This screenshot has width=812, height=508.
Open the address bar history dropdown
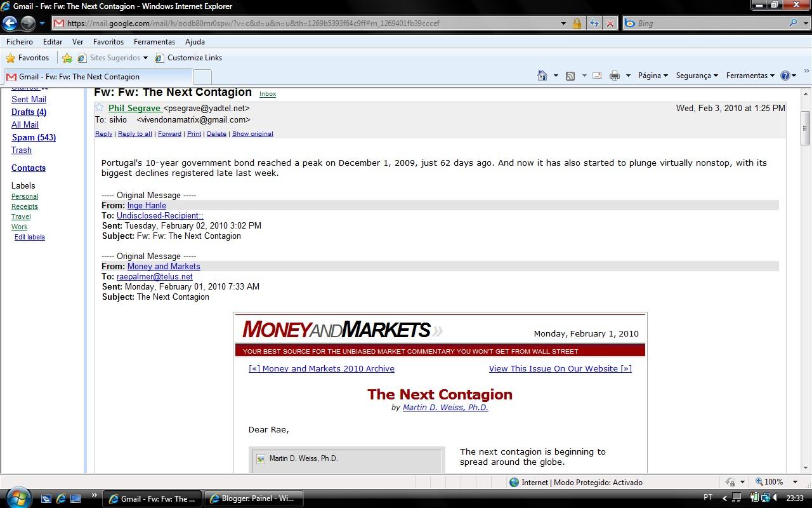tap(563, 23)
